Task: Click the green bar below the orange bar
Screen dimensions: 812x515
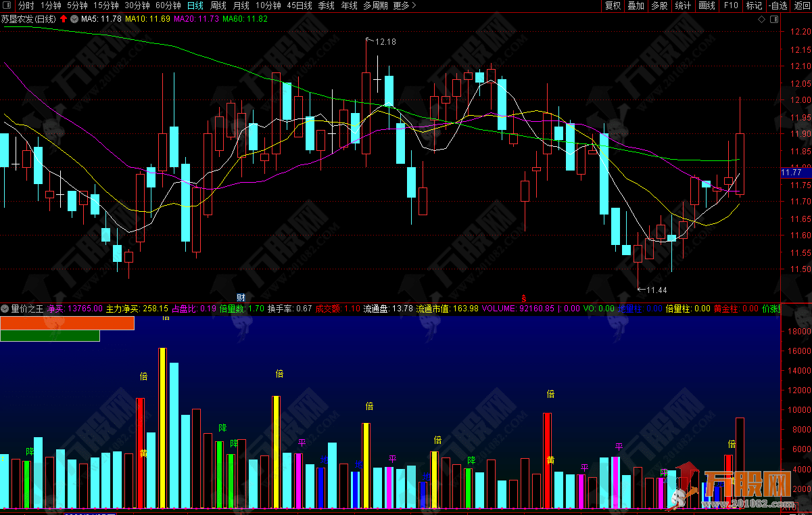Action: (50, 336)
